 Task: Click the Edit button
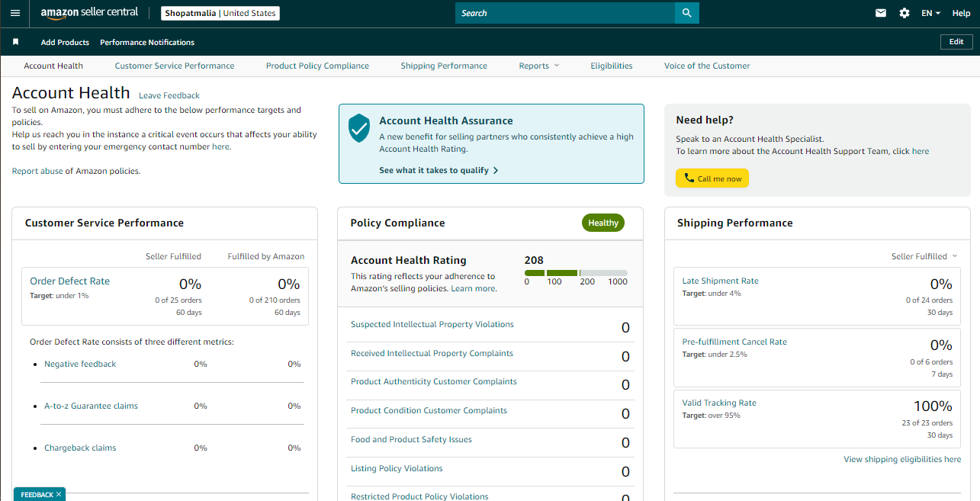(x=956, y=42)
